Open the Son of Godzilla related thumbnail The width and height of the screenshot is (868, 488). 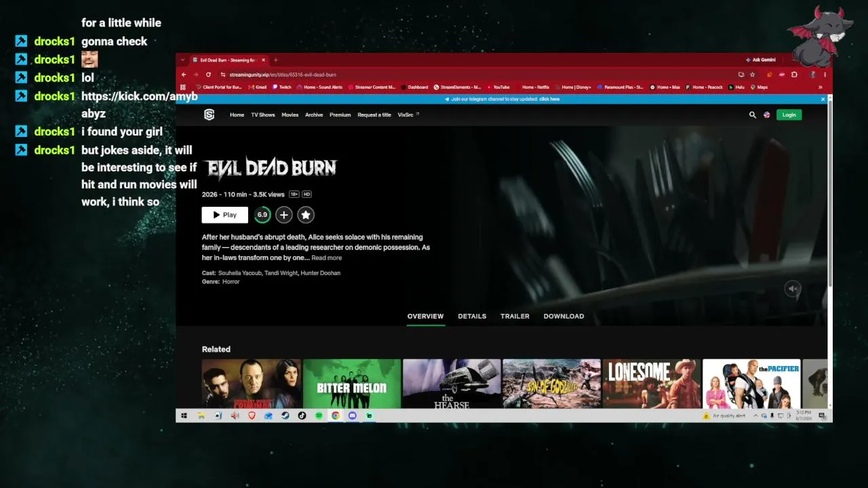tap(552, 384)
